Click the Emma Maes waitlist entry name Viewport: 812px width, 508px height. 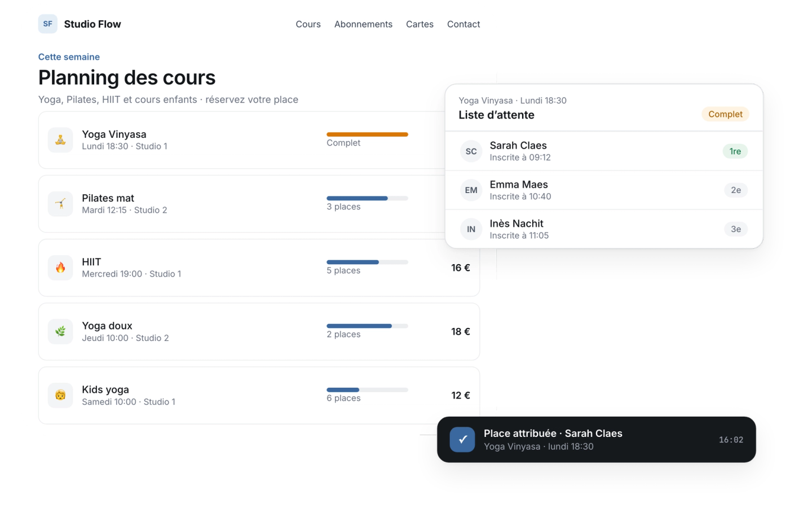[519, 185]
